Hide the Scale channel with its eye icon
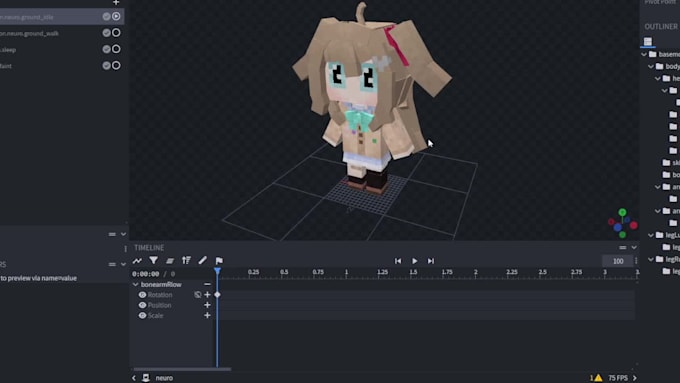 pos(142,316)
